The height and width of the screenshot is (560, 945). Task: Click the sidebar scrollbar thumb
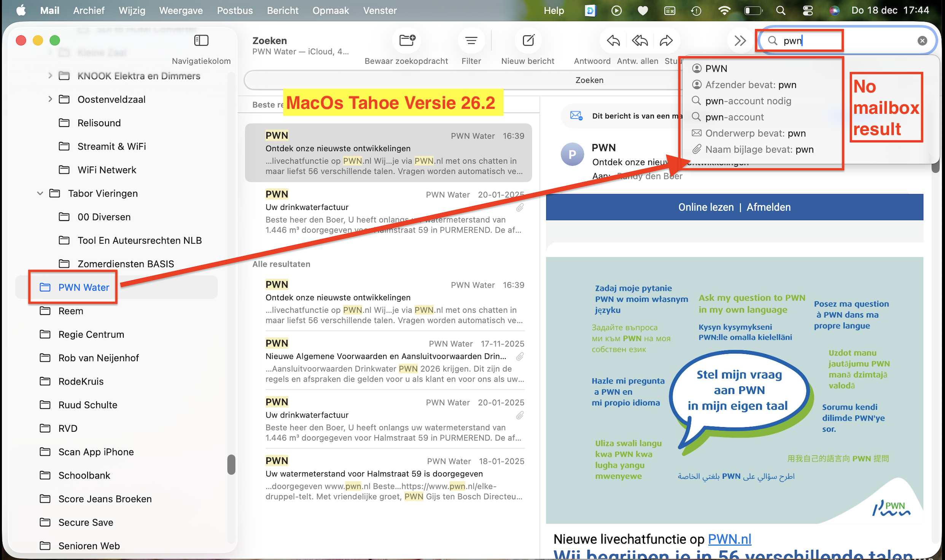click(x=231, y=464)
